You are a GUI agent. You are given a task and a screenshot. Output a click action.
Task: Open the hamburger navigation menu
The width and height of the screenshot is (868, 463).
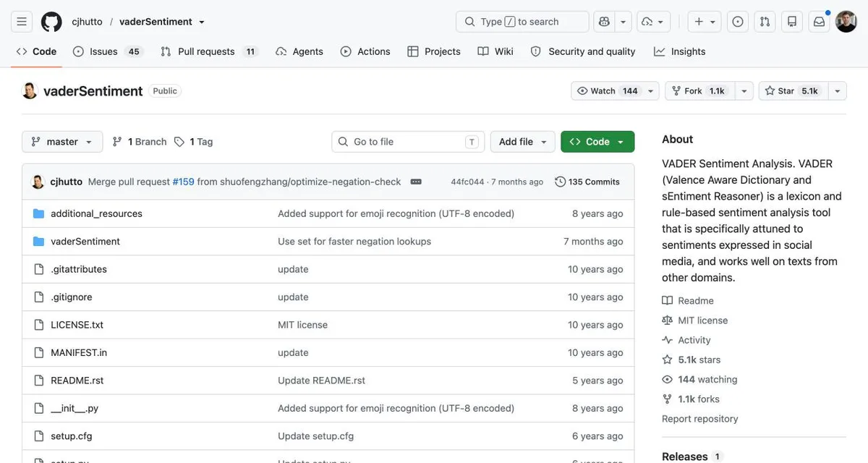[x=22, y=22]
